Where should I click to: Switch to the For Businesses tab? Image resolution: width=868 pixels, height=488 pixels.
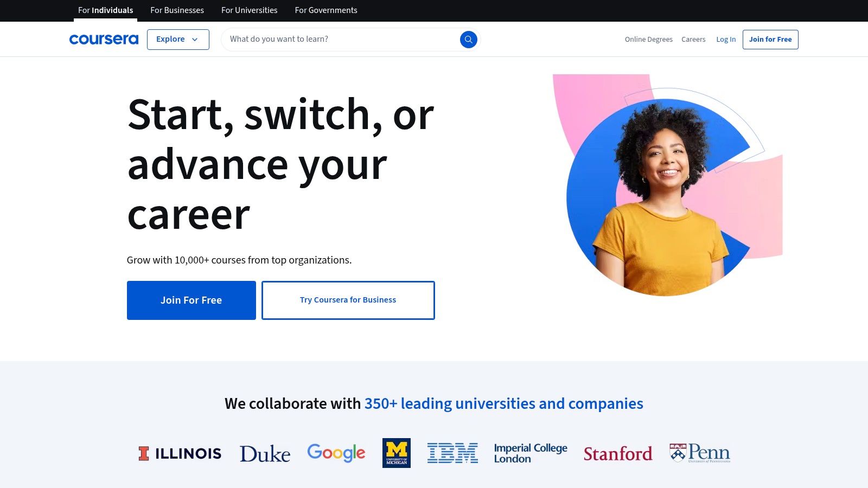[x=177, y=10]
